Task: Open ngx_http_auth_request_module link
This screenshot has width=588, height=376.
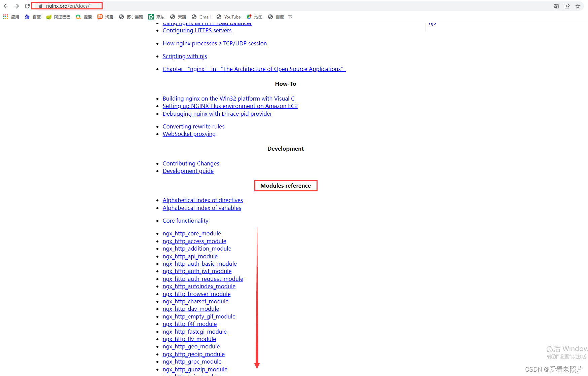Action: (203, 279)
